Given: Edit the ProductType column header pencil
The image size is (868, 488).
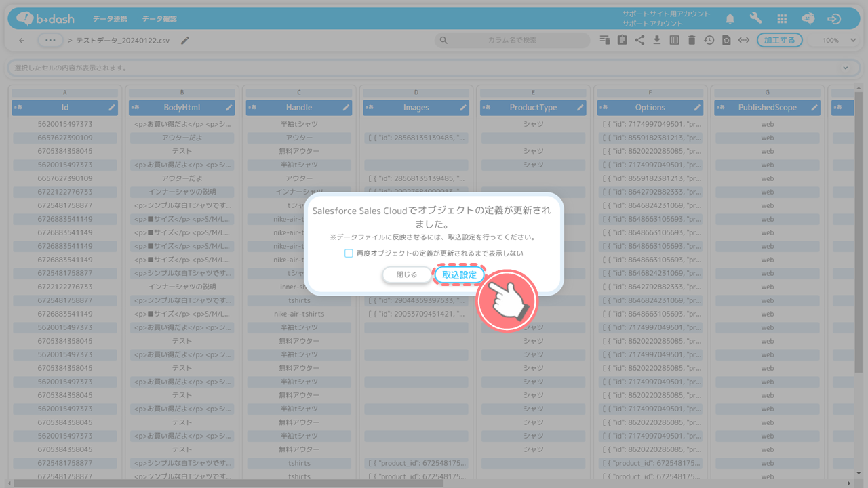Looking at the screenshot, I should [x=580, y=107].
